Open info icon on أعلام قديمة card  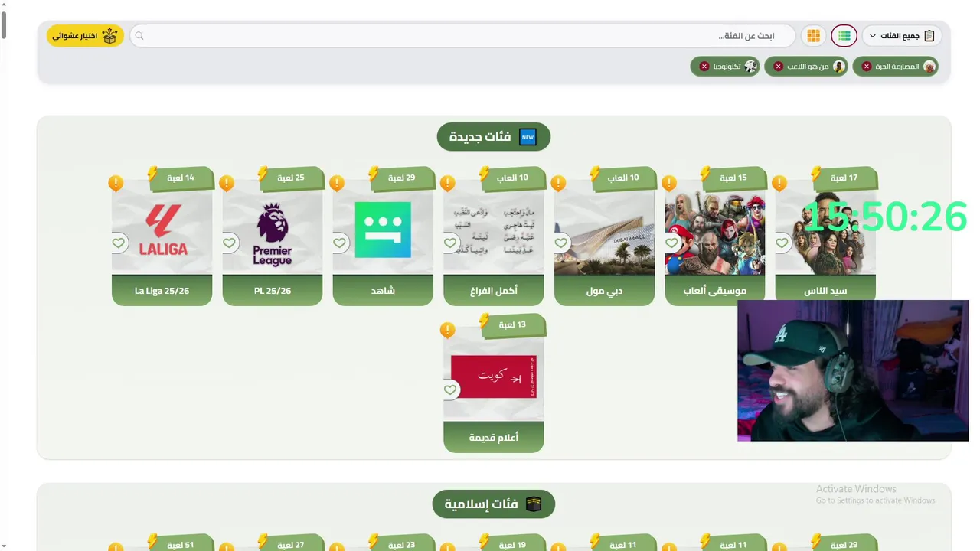pos(448,330)
